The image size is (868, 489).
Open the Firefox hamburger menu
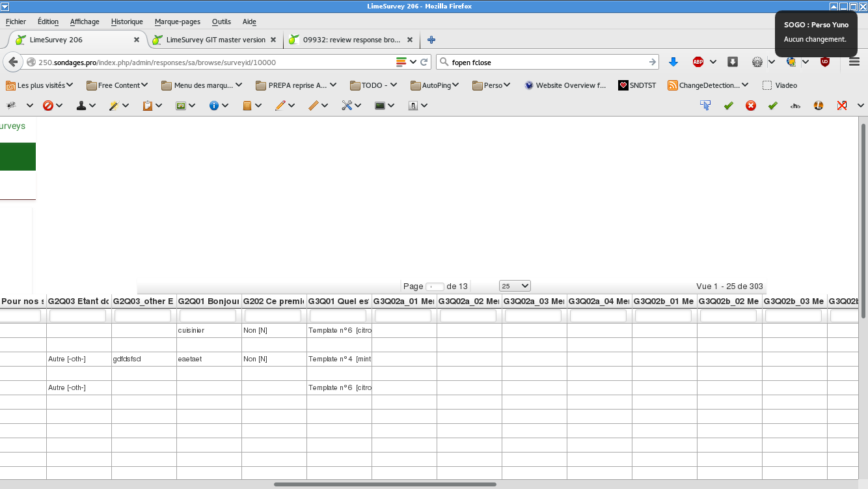[x=854, y=62]
